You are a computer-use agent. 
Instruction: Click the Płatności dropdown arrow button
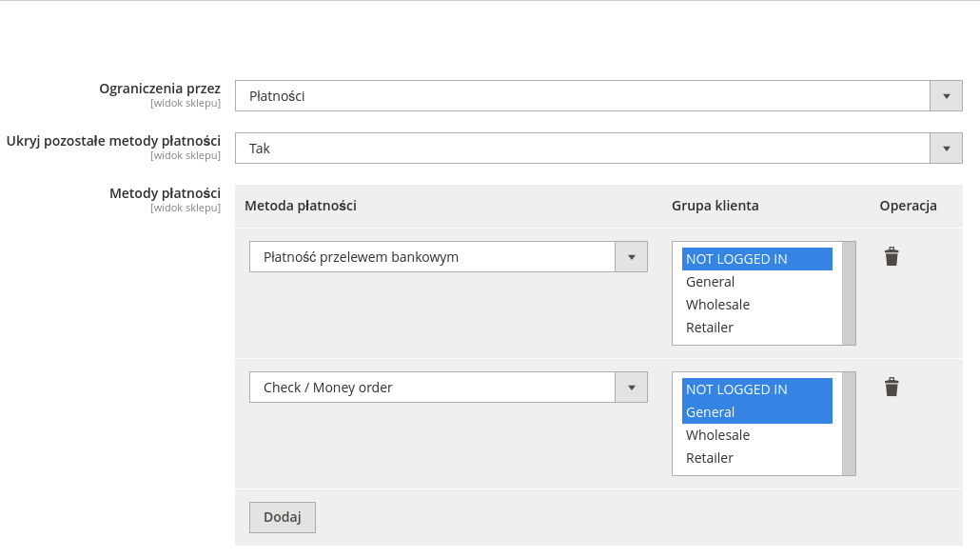tap(946, 96)
